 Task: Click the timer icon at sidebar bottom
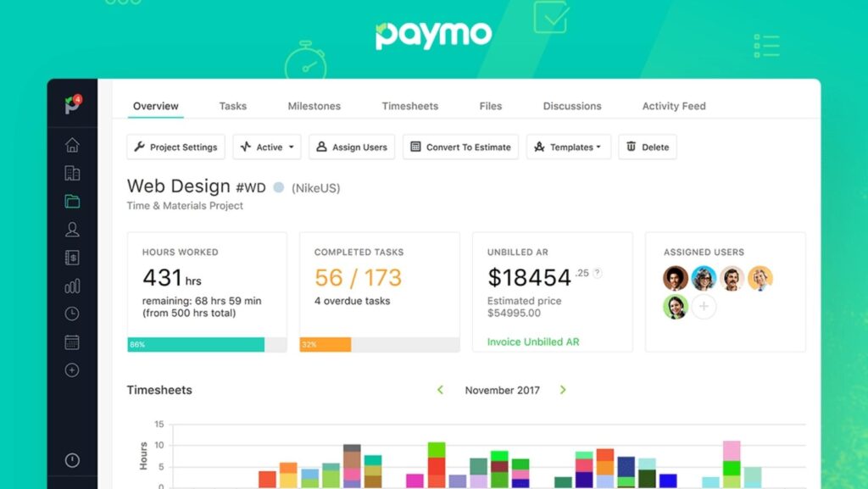[72, 460]
